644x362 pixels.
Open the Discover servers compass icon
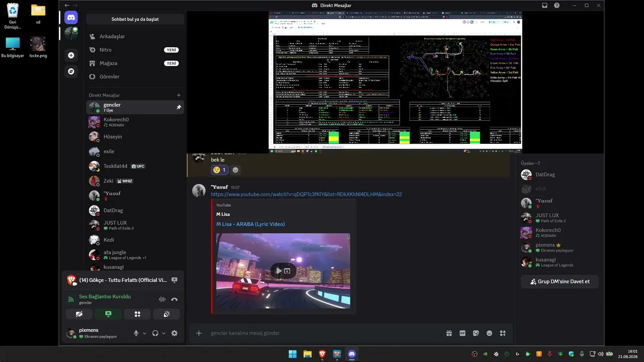[71, 71]
